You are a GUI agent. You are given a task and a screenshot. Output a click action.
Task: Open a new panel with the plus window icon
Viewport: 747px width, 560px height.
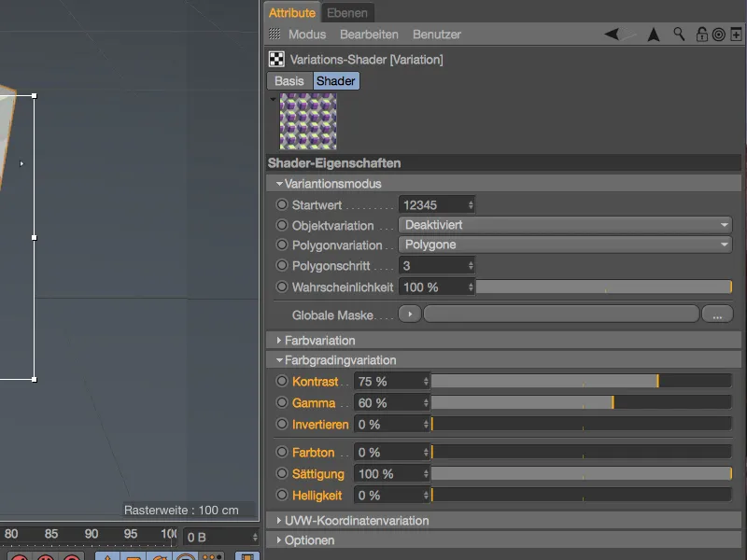point(736,34)
